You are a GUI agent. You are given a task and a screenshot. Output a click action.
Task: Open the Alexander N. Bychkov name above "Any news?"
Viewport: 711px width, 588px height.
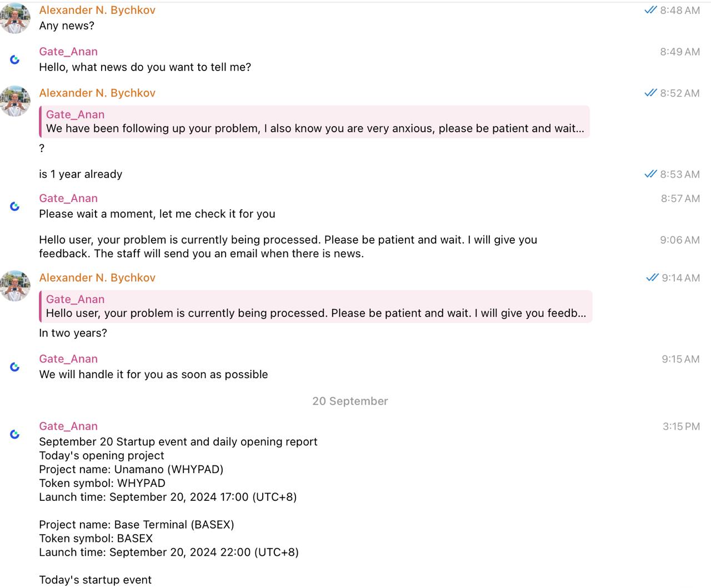[97, 11]
